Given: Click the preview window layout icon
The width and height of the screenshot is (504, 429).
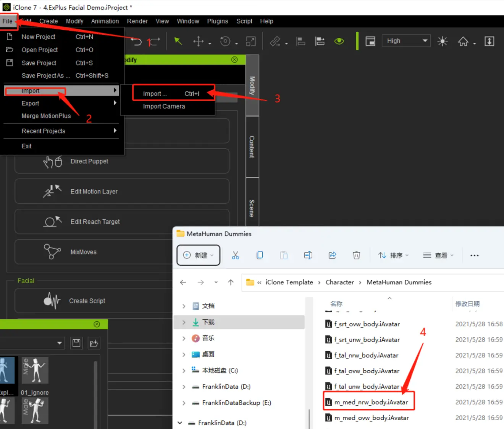Looking at the screenshot, I should [x=370, y=41].
